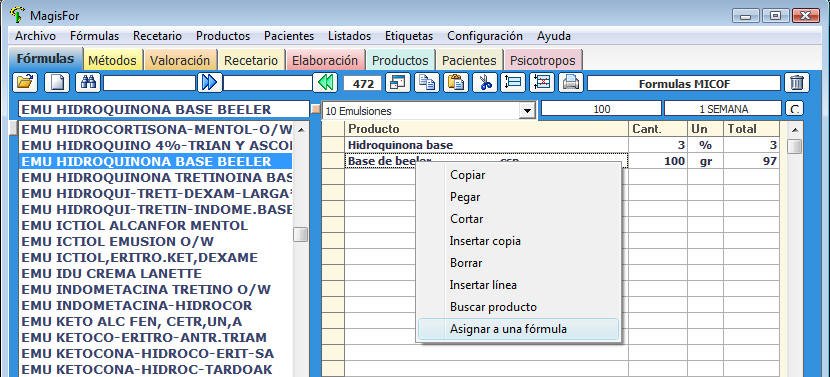830x377 pixels.
Task: Click the binoculars search icon
Action: 88,83
